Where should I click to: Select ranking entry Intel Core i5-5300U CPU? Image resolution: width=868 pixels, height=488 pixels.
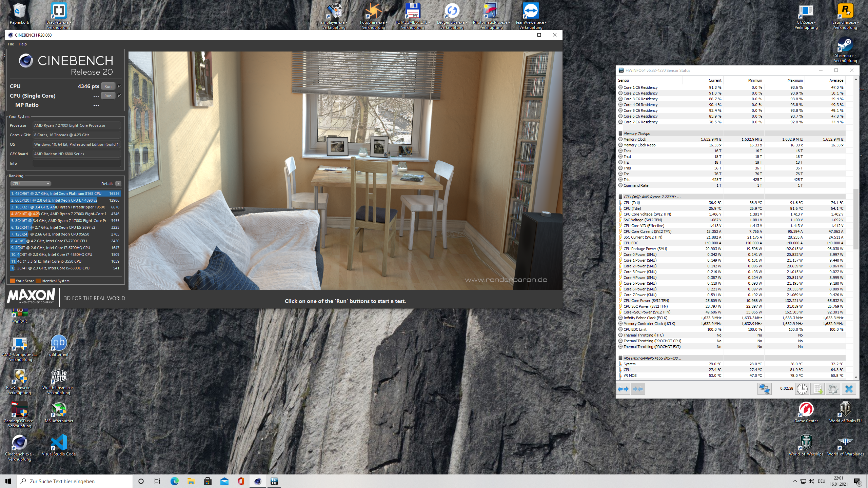point(65,268)
